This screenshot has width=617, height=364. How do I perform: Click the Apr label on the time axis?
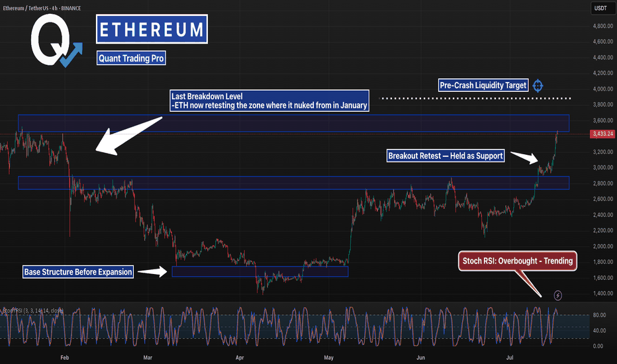click(240, 357)
